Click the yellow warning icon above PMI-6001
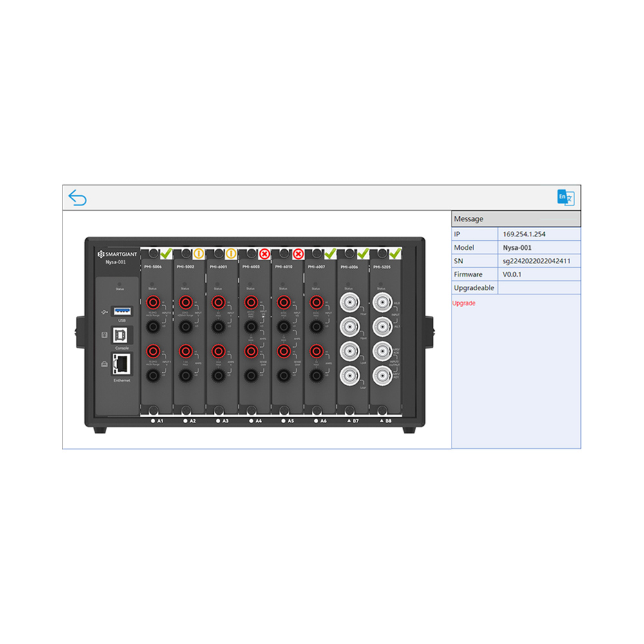644x644 pixels. click(x=231, y=253)
